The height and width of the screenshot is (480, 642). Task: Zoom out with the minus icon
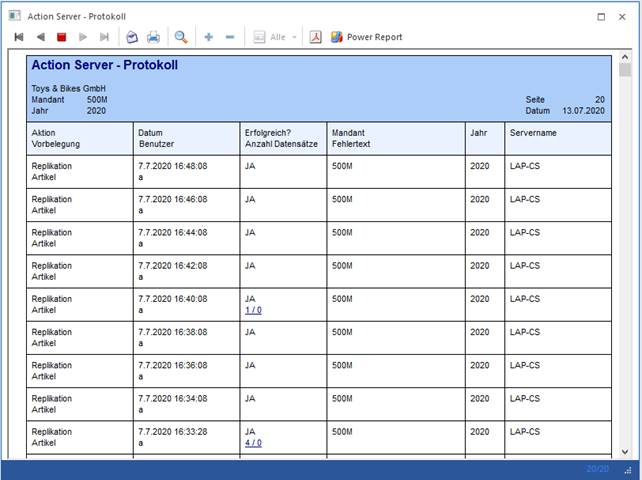tap(230, 37)
